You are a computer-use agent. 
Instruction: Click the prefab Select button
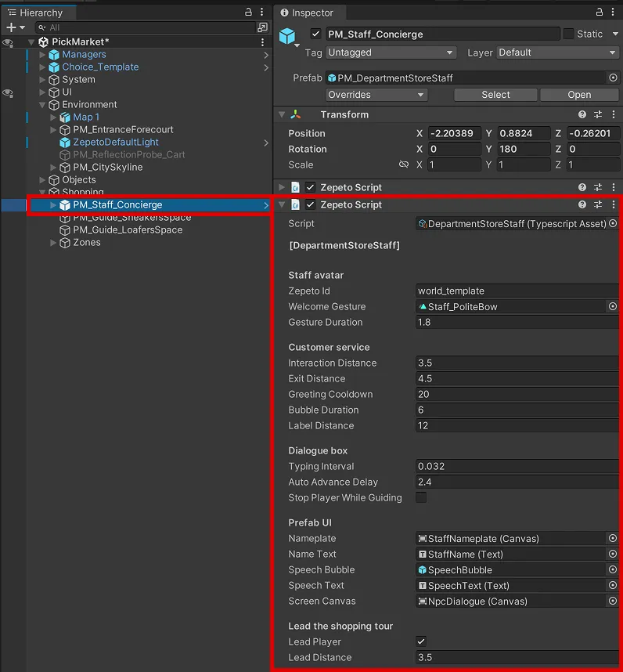tap(495, 95)
